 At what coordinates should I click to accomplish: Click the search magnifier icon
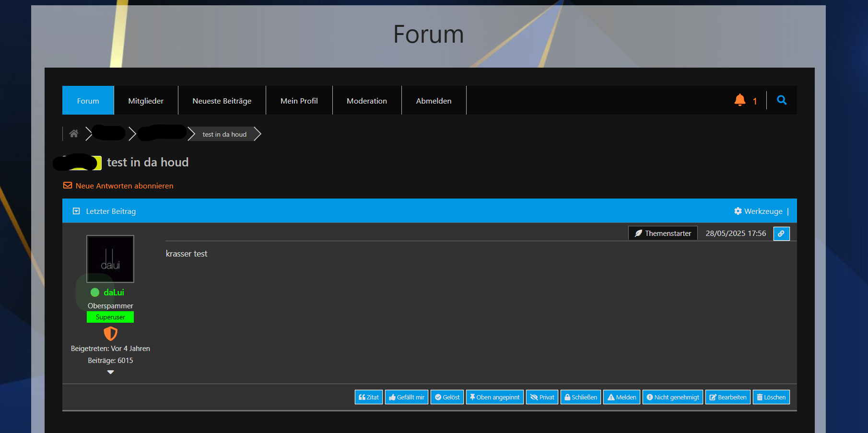point(782,100)
